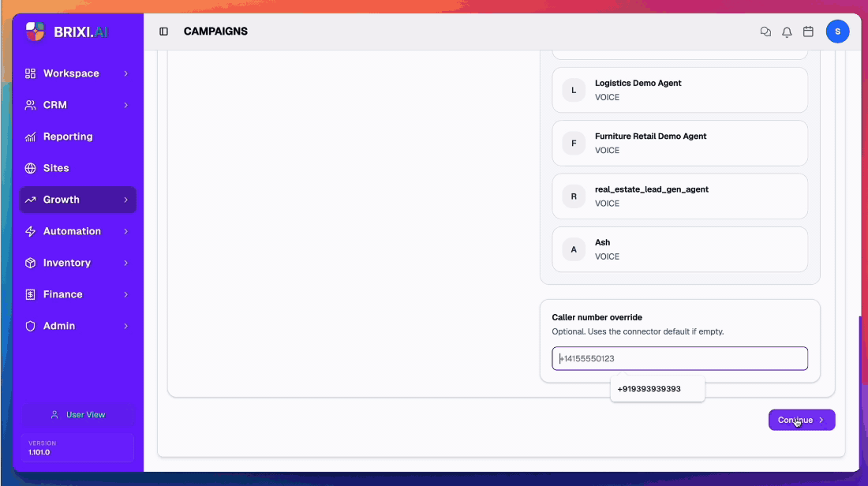Open the chat messages icon
Image resolution: width=868 pixels, height=486 pixels.
point(765,32)
